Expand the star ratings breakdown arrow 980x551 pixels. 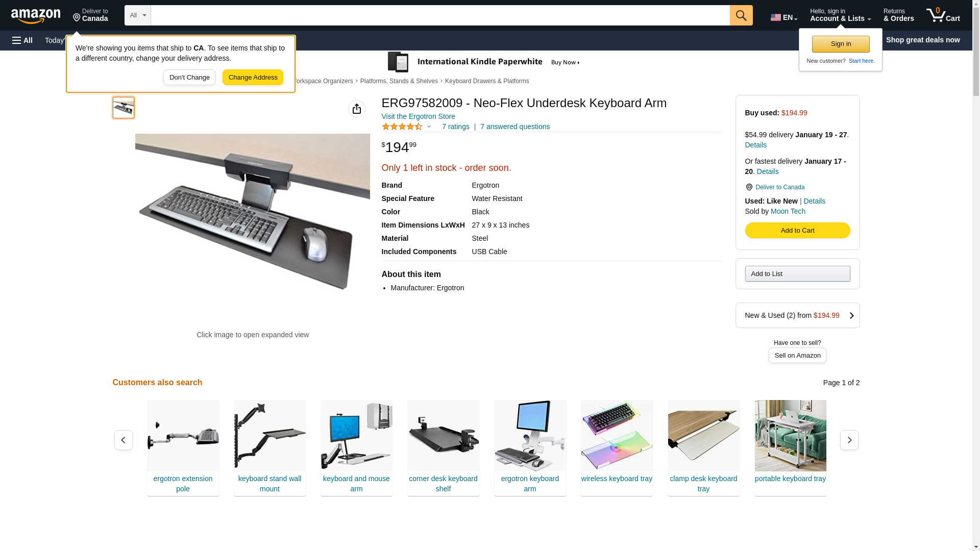[x=429, y=127]
